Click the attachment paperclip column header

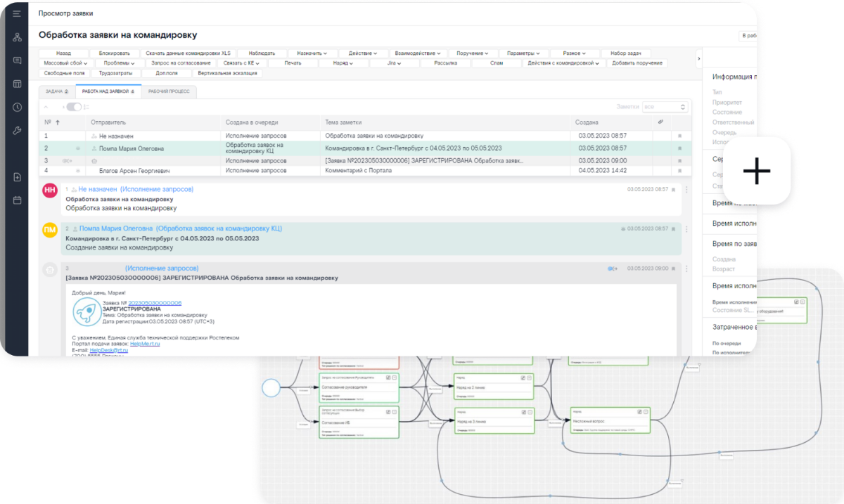[660, 122]
